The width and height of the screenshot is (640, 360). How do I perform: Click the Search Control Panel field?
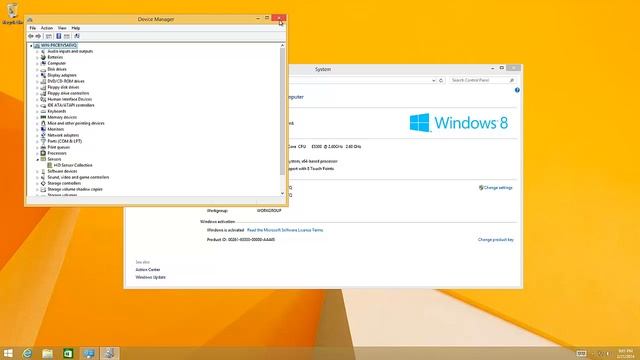click(482, 80)
